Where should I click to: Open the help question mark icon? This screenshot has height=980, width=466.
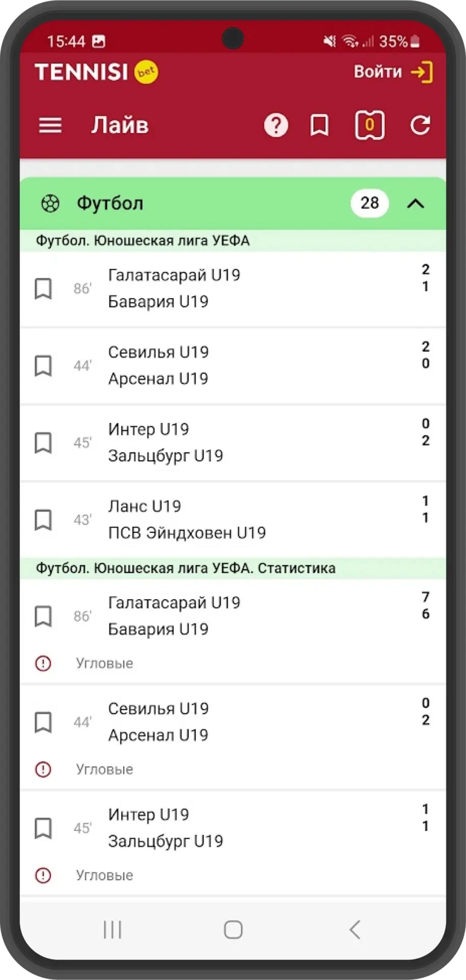[276, 125]
